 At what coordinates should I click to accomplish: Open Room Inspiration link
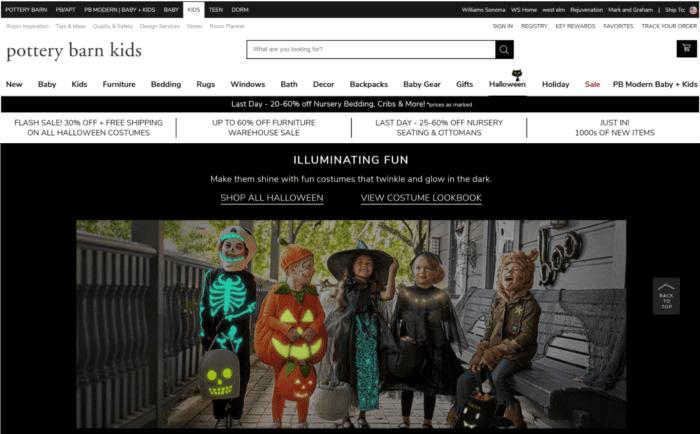[28, 26]
